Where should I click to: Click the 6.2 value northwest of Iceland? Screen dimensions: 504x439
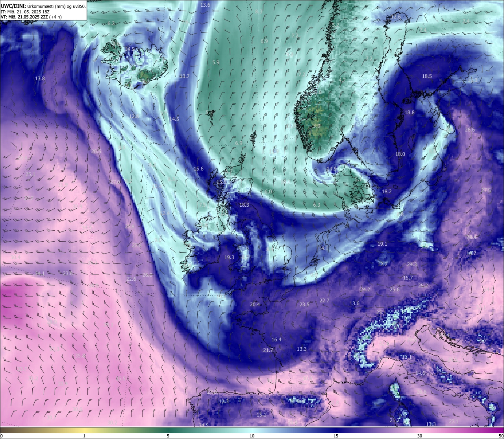(x=111, y=24)
